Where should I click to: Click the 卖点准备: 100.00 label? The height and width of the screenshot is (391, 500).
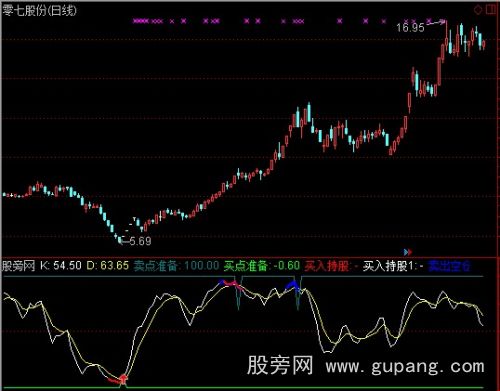(x=176, y=266)
